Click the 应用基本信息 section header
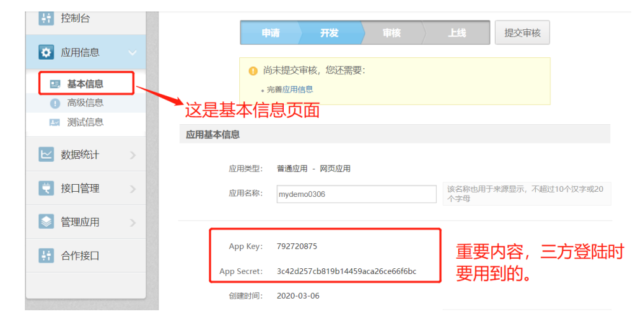The width and height of the screenshot is (644, 323). click(395, 134)
